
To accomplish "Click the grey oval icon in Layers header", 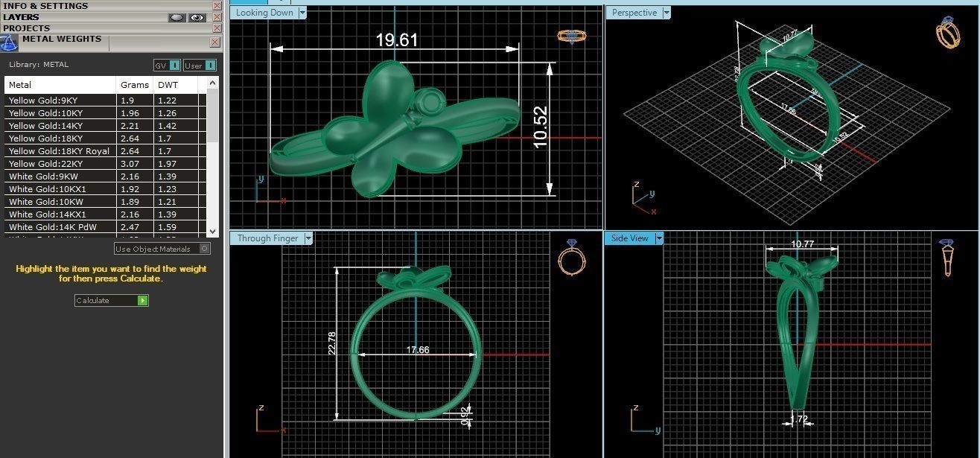I will pos(176,17).
